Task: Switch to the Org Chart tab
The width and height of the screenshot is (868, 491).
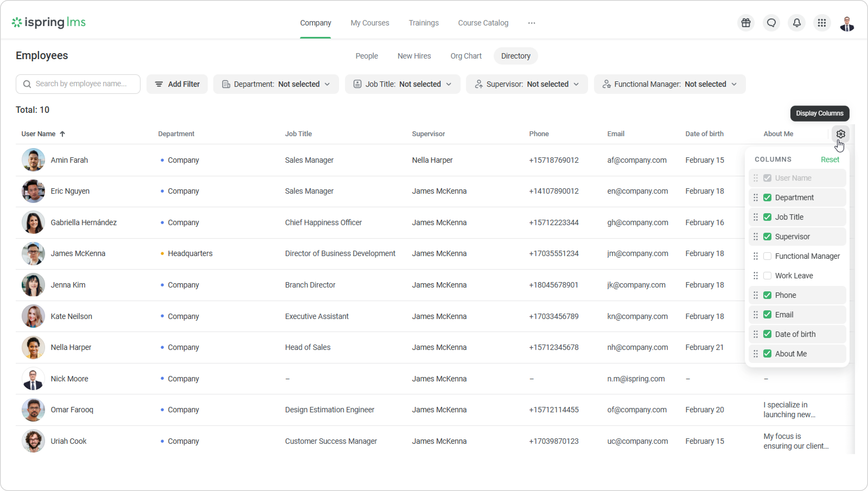Action: point(466,56)
